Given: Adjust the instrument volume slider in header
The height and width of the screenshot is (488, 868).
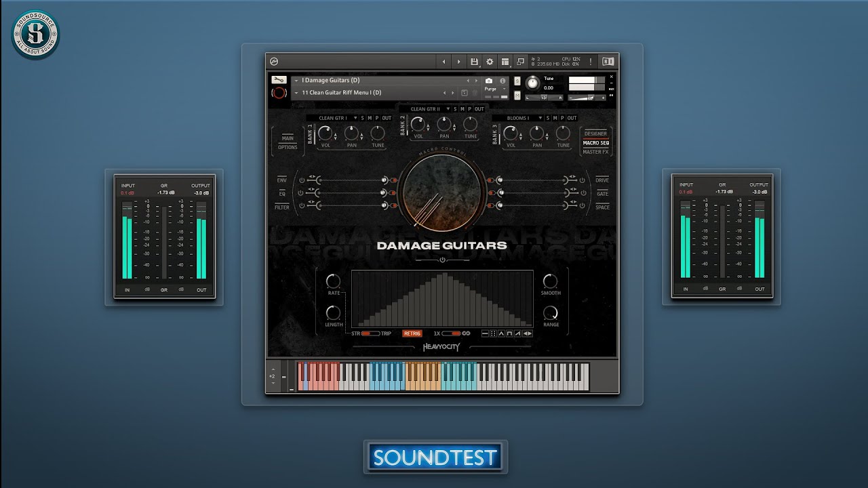Looking at the screenshot, I should click(587, 98).
